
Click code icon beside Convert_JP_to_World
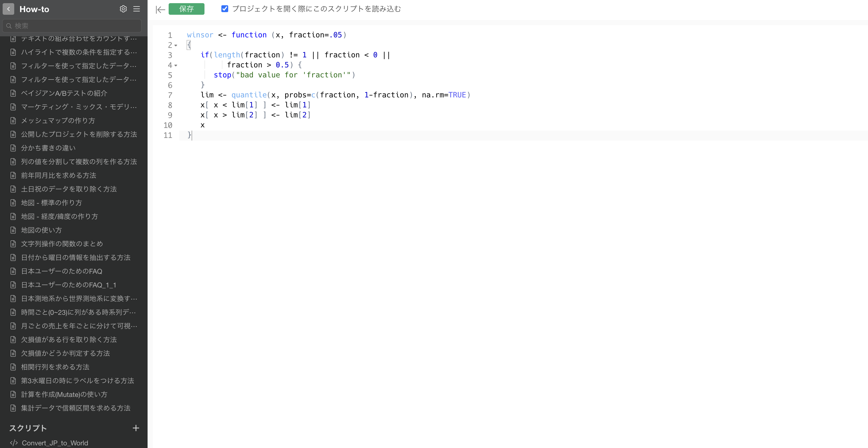click(x=14, y=443)
